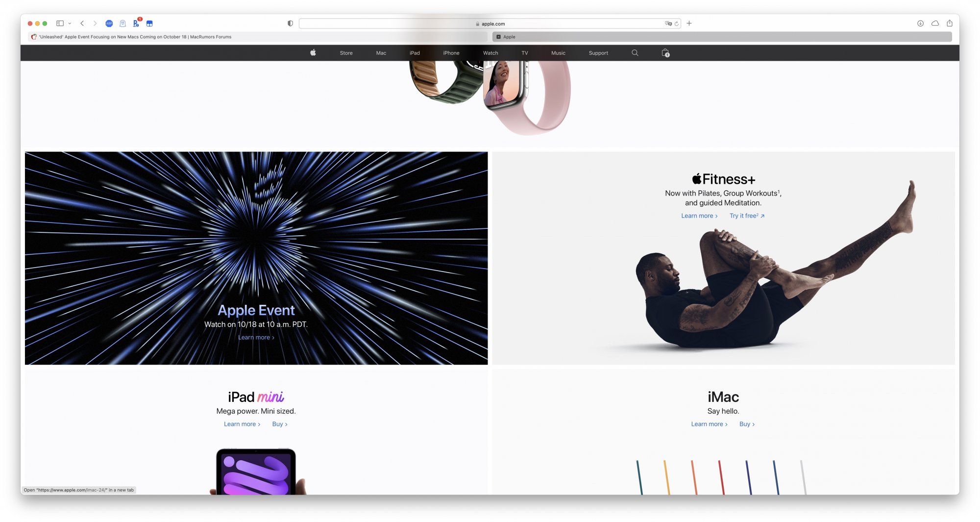Click the apple.com address bar
Screen dimensions: 980x522
490,24
